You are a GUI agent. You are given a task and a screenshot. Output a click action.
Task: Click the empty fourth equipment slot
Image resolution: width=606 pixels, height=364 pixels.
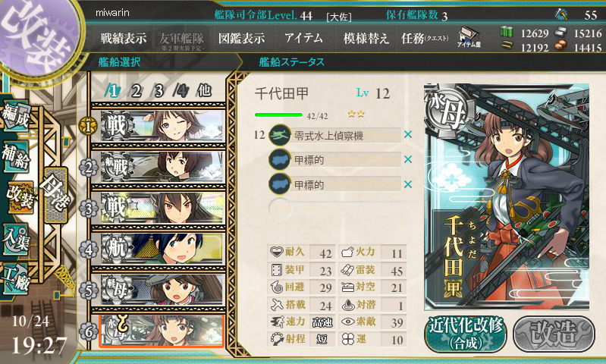334,209
